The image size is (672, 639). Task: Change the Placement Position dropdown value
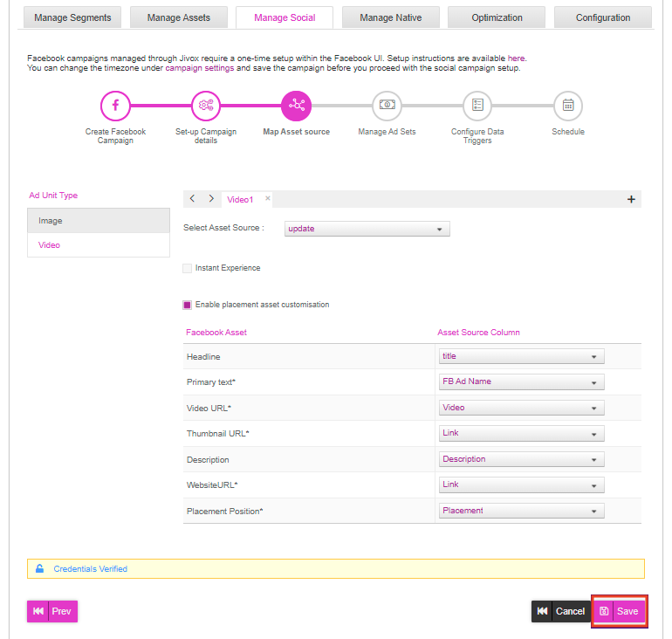pos(522,511)
